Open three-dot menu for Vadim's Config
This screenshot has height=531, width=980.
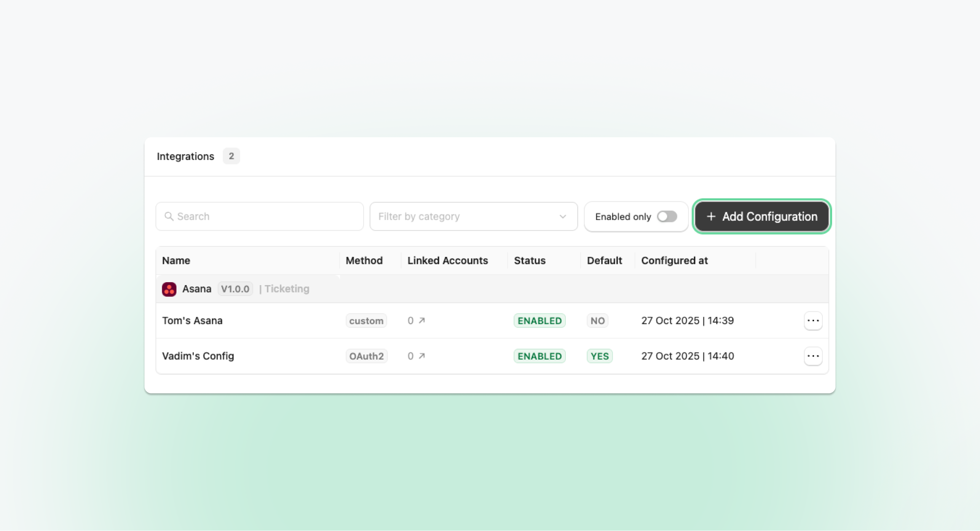click(813, 356)
